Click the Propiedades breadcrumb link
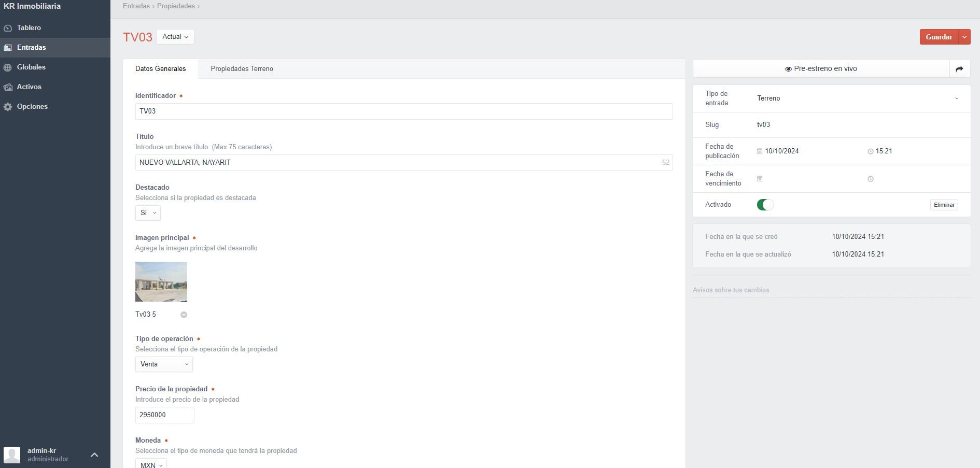The width and height of the screenshot is (980, 468). pos(176,6)
